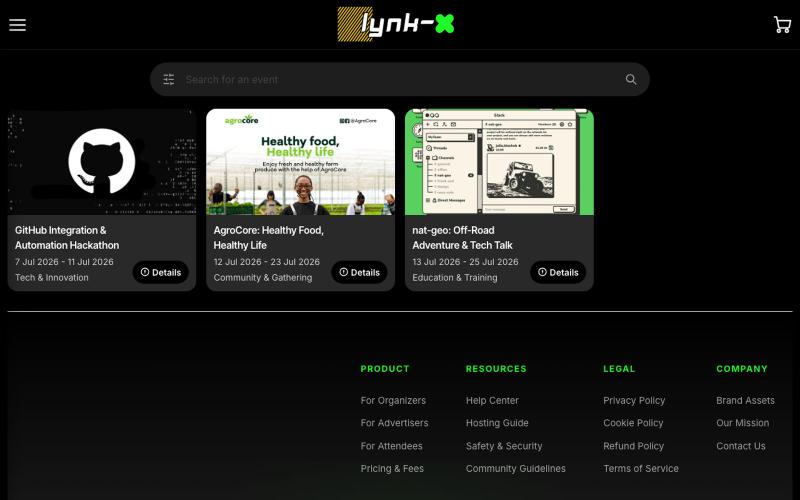Click the 13 Jul 2026 - 25 Jul 2026 date
The image size is (800, 500).
pyautogui.click(x=465, y=262)
